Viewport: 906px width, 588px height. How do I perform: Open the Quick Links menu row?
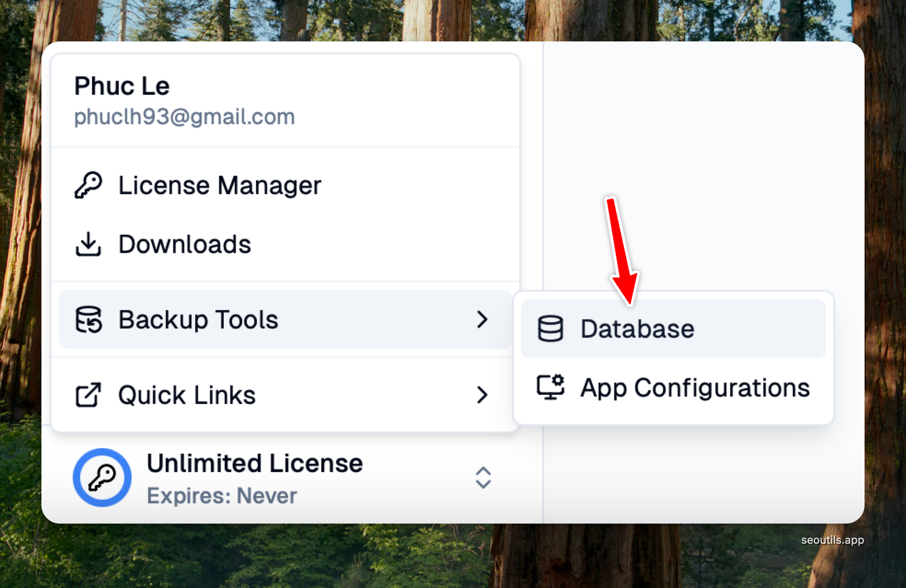[187, 395]
